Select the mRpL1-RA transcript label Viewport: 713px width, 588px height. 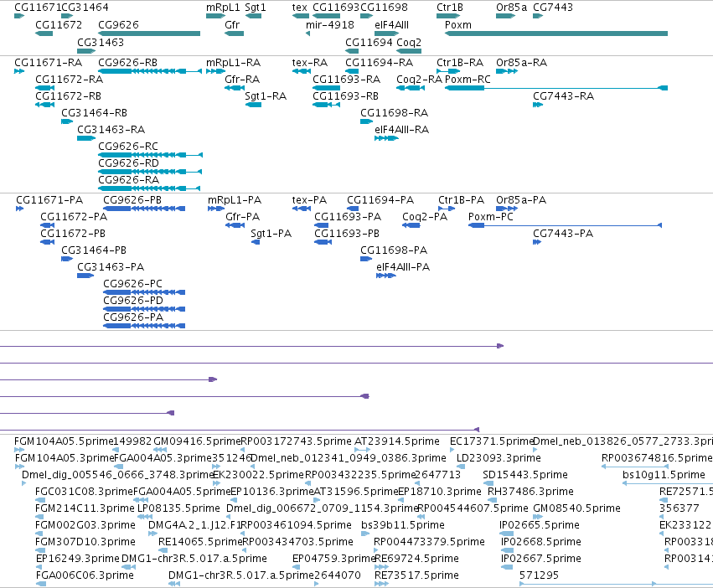(x=233, y=62)
